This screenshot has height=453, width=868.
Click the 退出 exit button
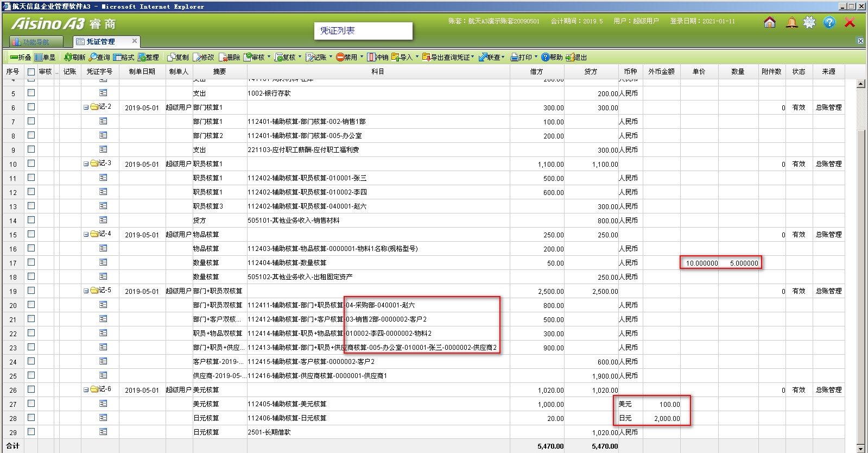[x=576, y=57]
